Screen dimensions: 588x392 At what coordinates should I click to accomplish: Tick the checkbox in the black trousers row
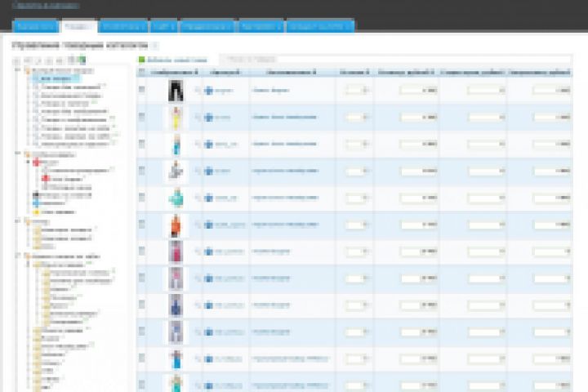pos(142,89)
